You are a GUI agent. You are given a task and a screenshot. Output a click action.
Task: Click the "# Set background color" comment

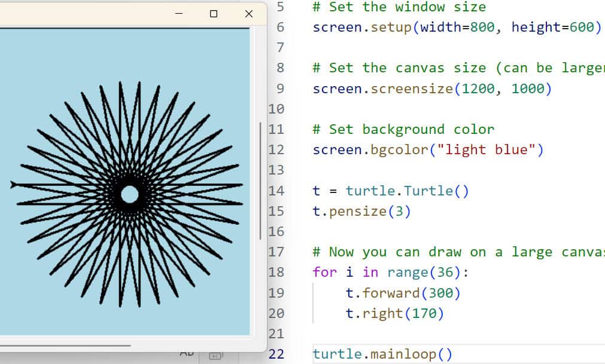403,129
